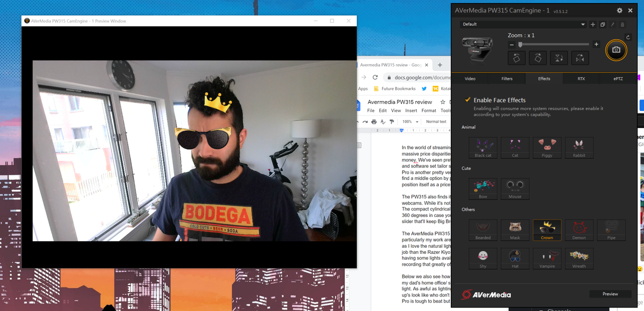Click the Zoom slider handle
This screenshot has width=644, height=311.
pos(520,45)
